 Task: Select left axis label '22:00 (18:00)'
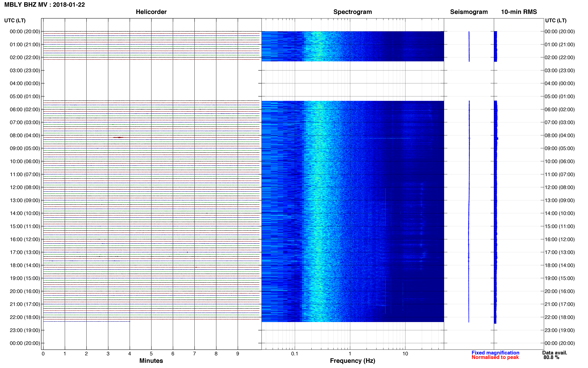coord(25,317)
